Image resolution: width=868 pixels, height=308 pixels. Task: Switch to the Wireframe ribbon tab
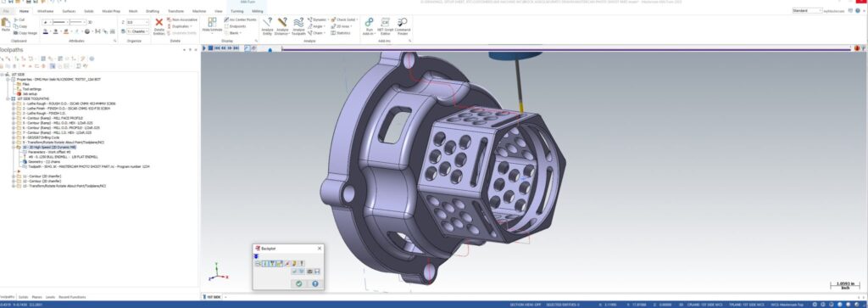click(45, 11)
